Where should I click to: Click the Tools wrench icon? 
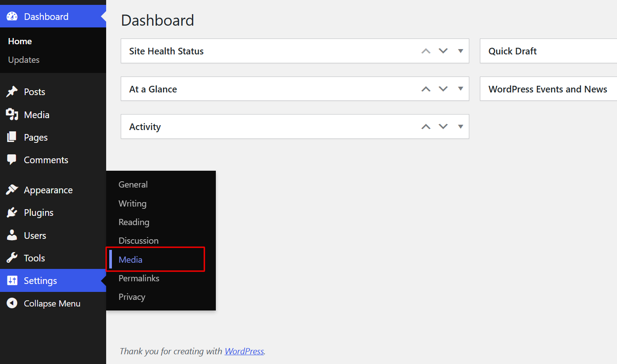tap(12, 258)
